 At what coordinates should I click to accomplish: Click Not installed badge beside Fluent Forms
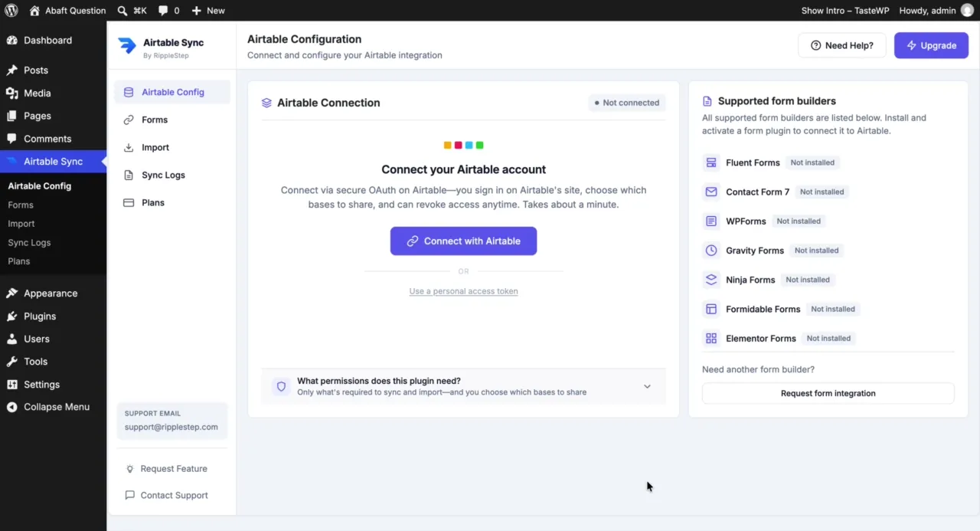coord(812,162)
